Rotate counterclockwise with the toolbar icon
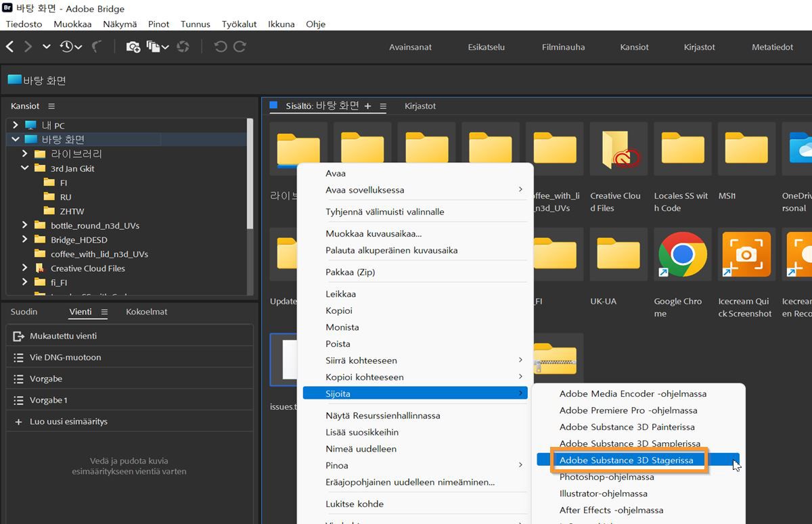812x524 pixels. tap(221, 47)
